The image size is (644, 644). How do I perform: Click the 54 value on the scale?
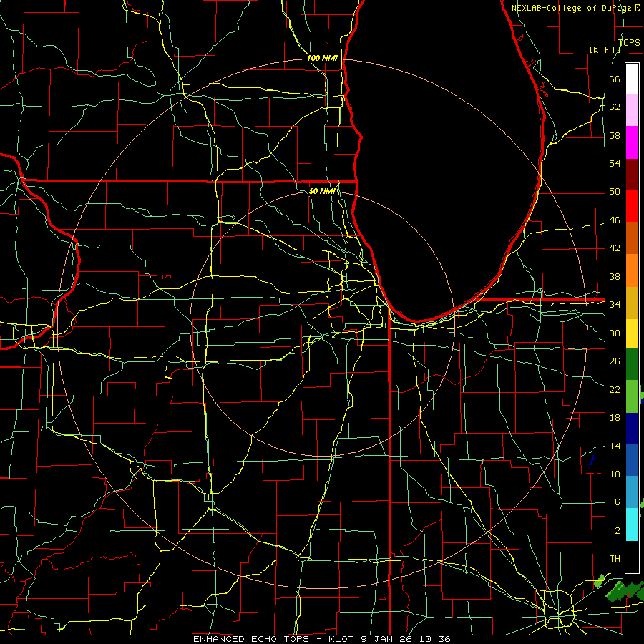pos(615,163)
